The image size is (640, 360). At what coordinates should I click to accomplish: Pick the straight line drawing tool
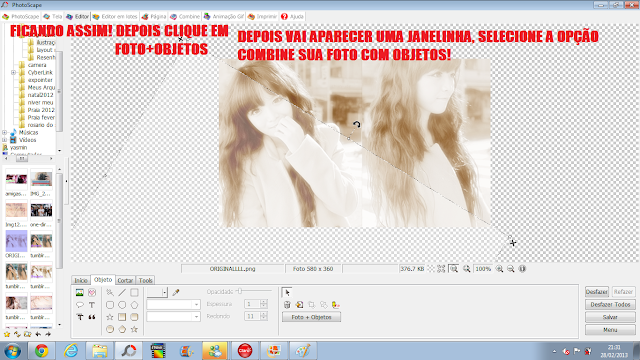click(x=122, y=293)
